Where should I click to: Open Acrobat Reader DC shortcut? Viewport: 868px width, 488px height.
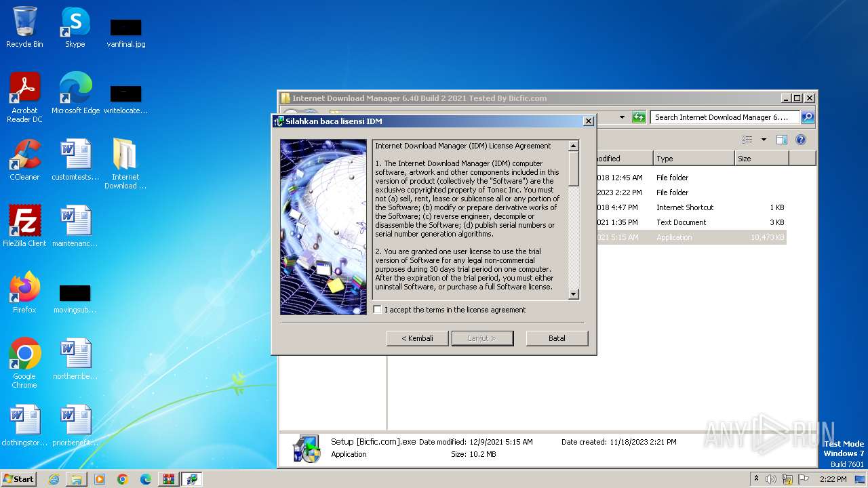click(x=24, y=98)
